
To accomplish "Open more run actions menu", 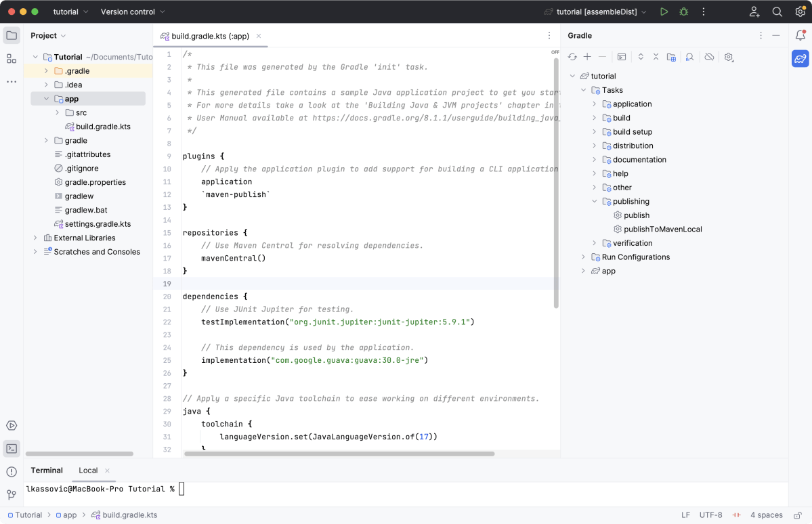I will click(x=703, y=12).
